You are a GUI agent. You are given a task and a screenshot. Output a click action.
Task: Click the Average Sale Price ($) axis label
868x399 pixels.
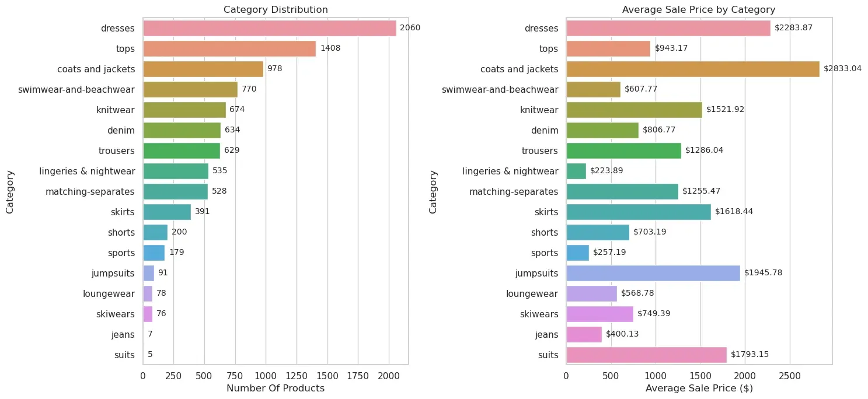tap(699, 388)
